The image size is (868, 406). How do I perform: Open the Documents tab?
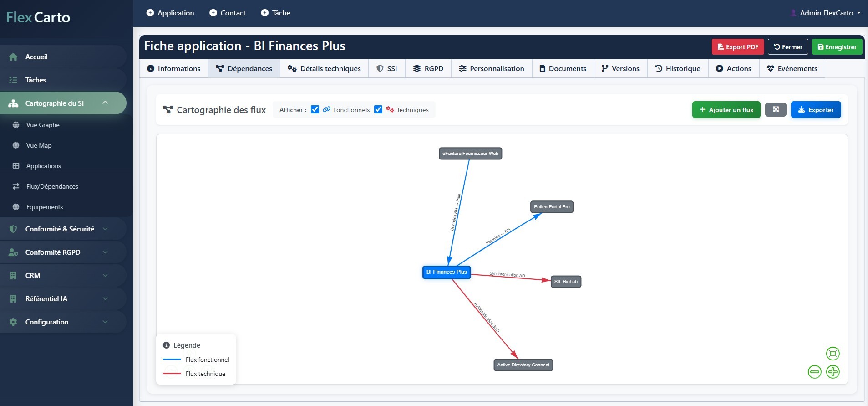563,68
